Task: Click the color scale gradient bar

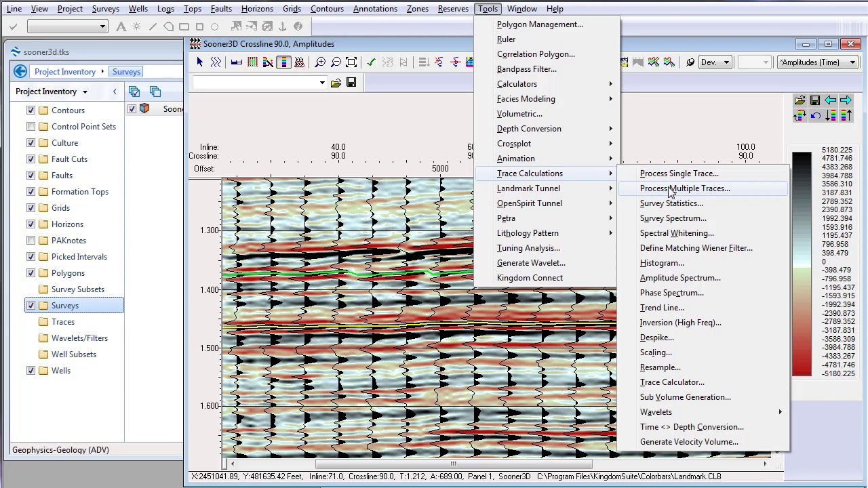Action: [x=802, y=263]
